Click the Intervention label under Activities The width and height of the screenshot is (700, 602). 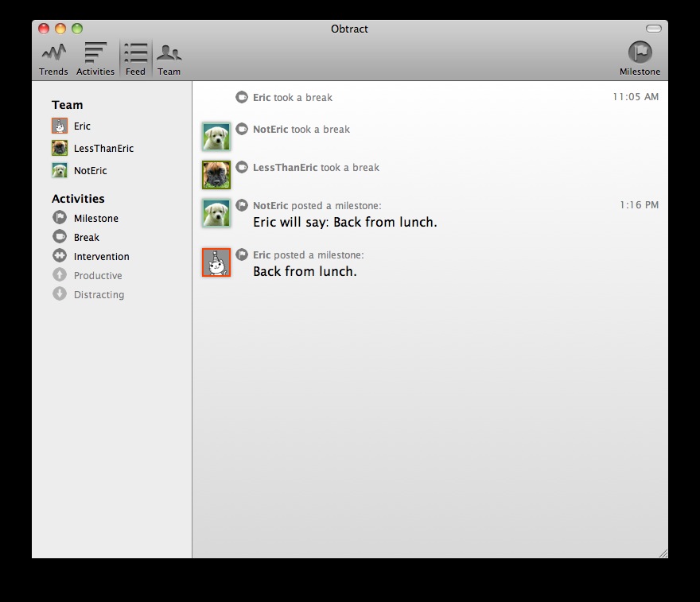point(101,257)
